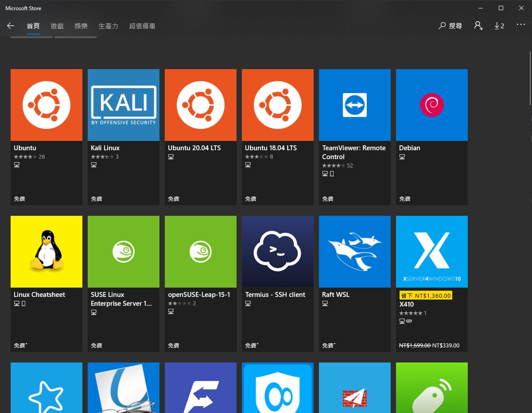Screen dimensions: 532x413
Task: Open the Ubuntu app tile icon
Action: pos(47,105)
